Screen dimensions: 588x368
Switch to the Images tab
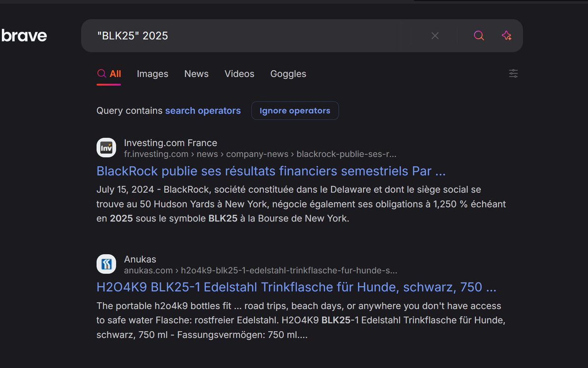153,74
